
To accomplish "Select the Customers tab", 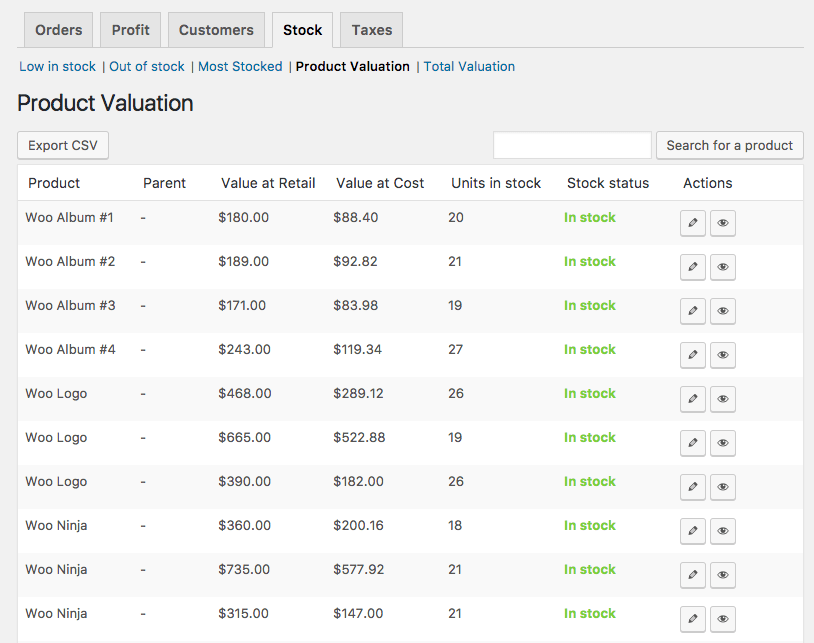I will [x=216, y=30].
